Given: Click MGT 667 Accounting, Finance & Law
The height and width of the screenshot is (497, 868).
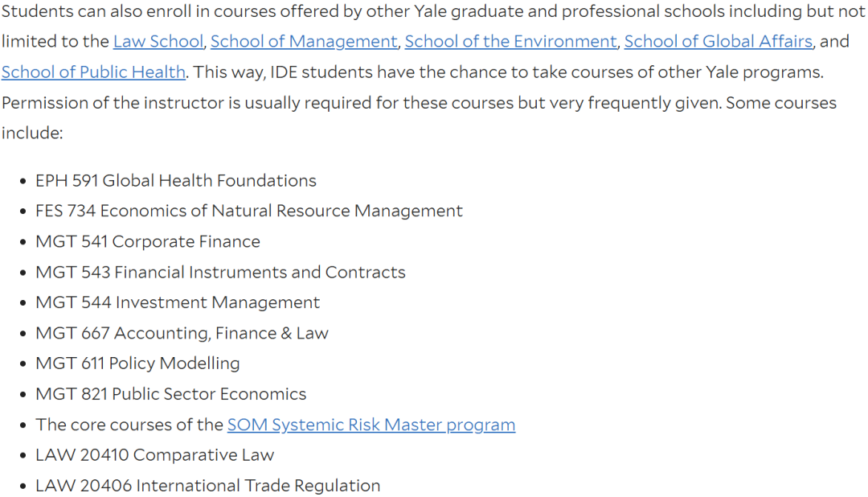Looking at the screenshot, I should pos(182,333).
